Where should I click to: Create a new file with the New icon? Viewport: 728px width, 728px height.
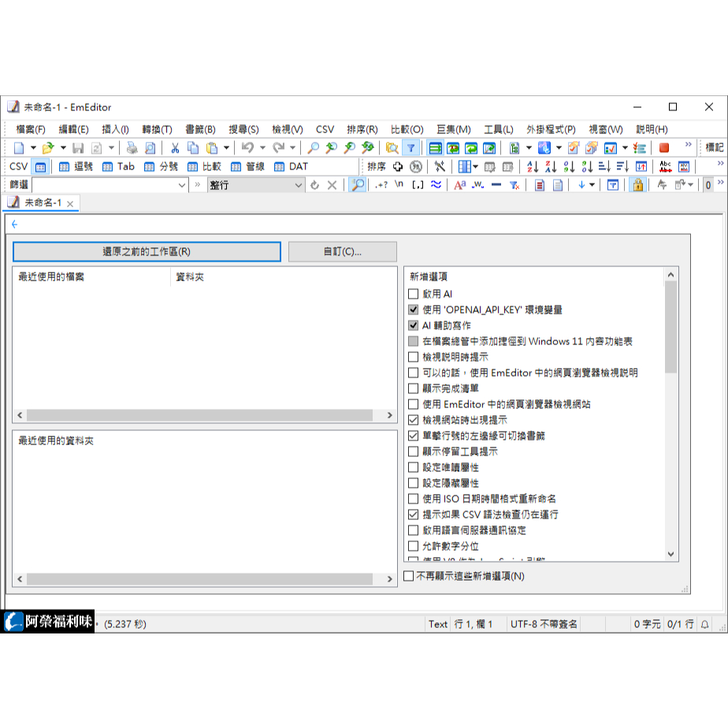(19, 148)
